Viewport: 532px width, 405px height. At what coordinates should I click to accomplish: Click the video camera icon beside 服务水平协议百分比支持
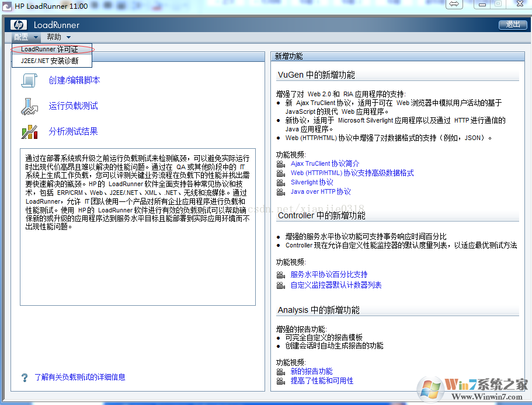280,274
